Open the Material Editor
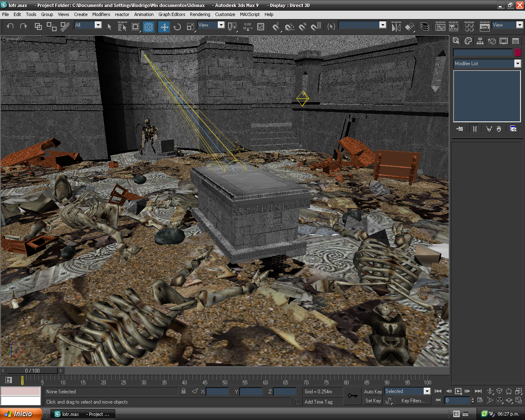 tap(469, 27)
